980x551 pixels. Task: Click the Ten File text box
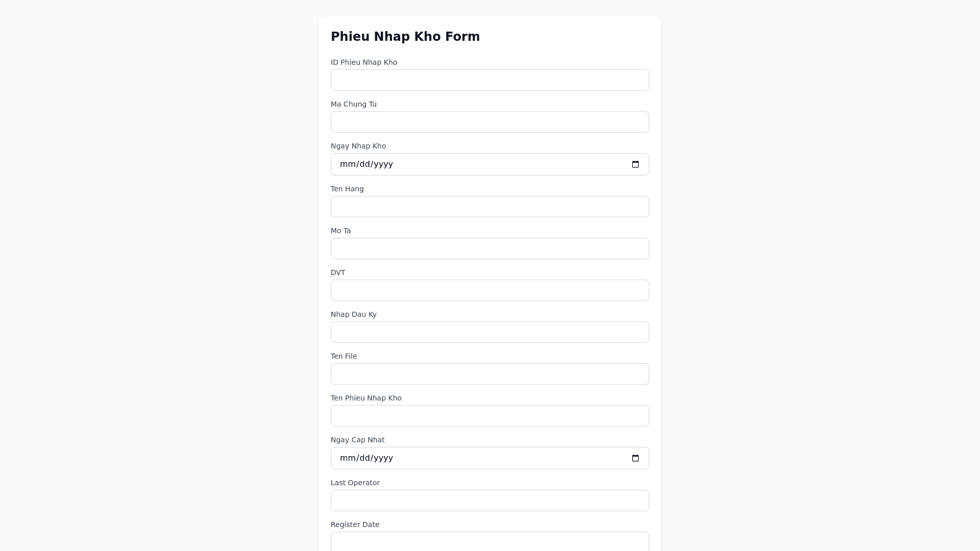click(x=489, y=374)
